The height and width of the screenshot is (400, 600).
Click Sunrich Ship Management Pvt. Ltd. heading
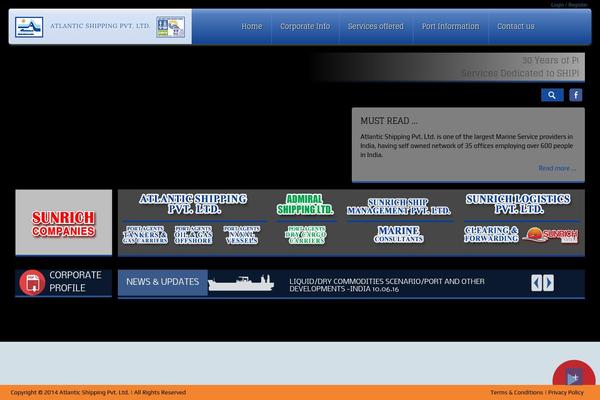point(399,207)
